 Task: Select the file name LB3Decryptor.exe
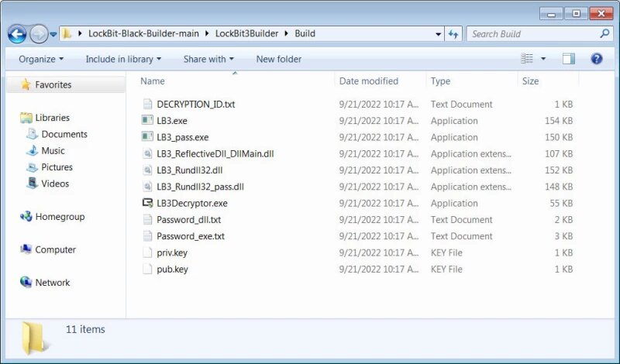pos(191,204)
